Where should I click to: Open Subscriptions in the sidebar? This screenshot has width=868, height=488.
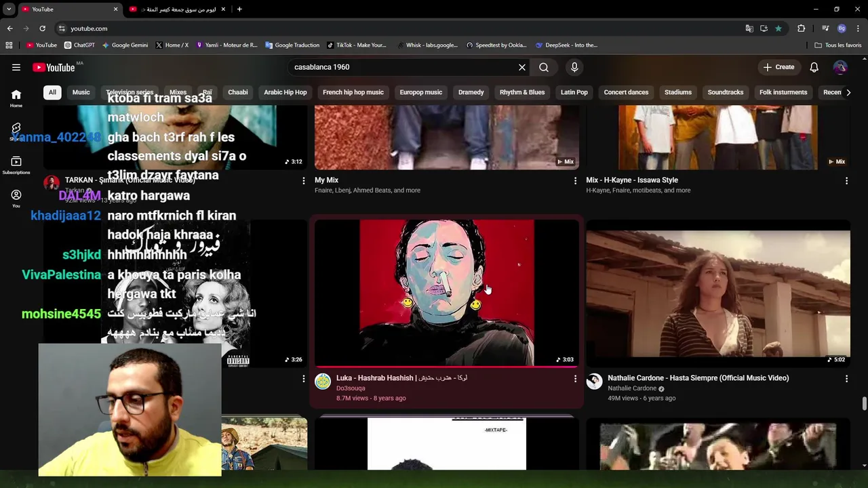[x=16, y=165]
